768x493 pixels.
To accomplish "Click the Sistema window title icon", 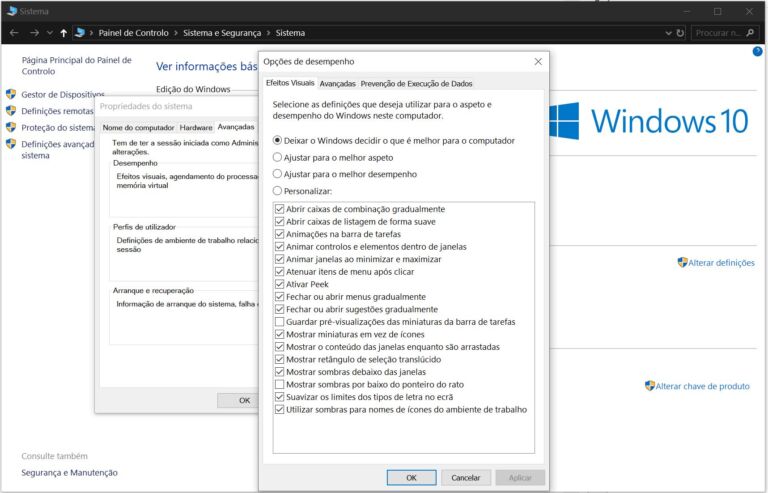I will [x=12, y=11].
